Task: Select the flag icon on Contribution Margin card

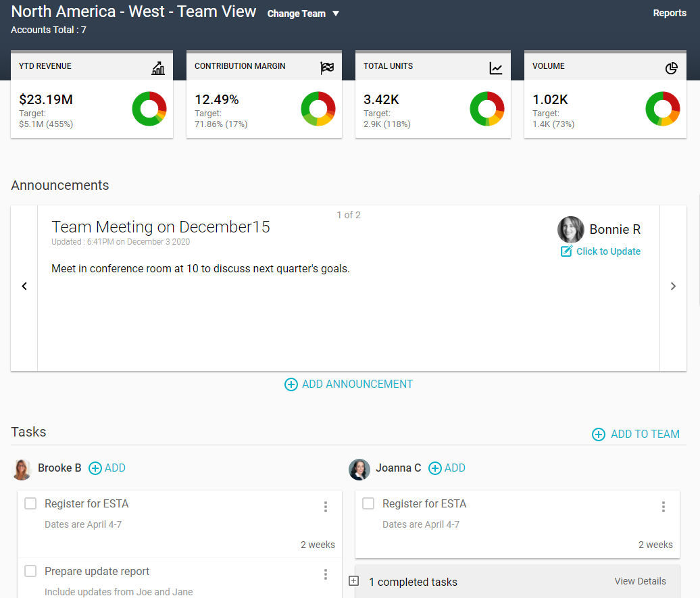Action: click(328, 68)
